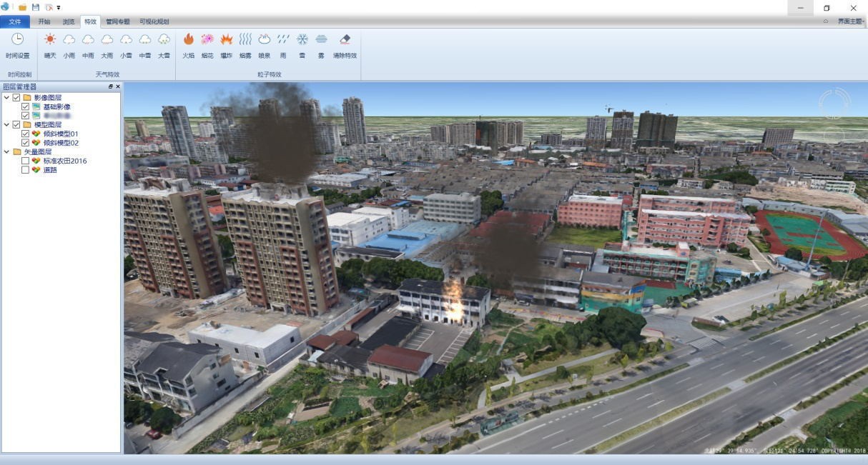This screenshot has width=868, height=465.
Task: Collapse the 模型图层 tree group
Action: [x=6, y=124]
